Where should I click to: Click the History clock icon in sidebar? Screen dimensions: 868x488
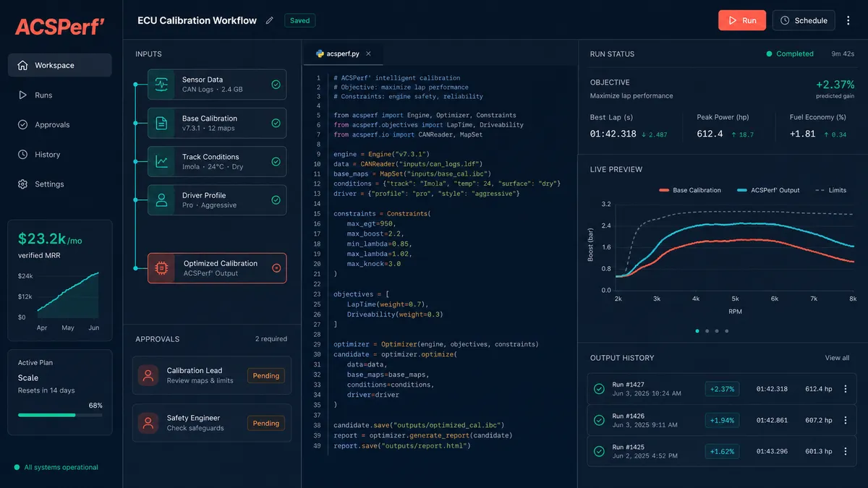tap(22, 154)
